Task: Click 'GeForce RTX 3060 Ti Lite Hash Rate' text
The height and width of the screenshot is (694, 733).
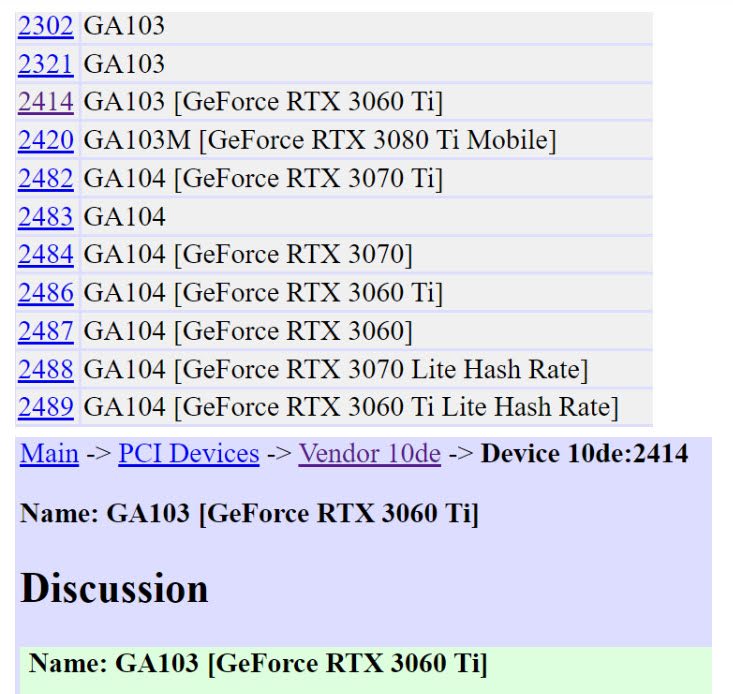Action: click(x=396, y=407)
